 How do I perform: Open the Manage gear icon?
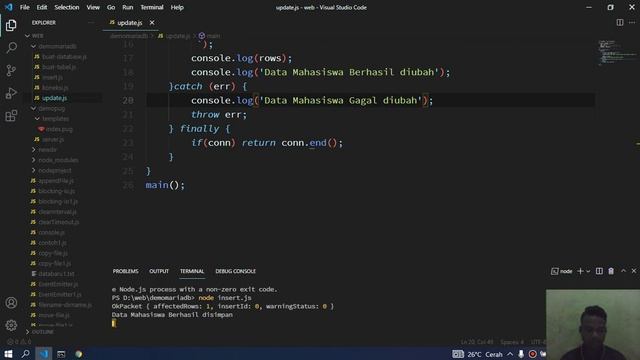click(11, 325)
